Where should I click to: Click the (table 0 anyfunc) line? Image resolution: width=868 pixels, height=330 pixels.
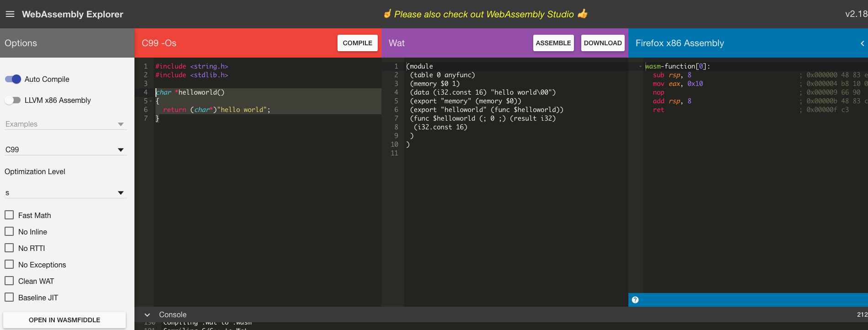coord(443,75)
